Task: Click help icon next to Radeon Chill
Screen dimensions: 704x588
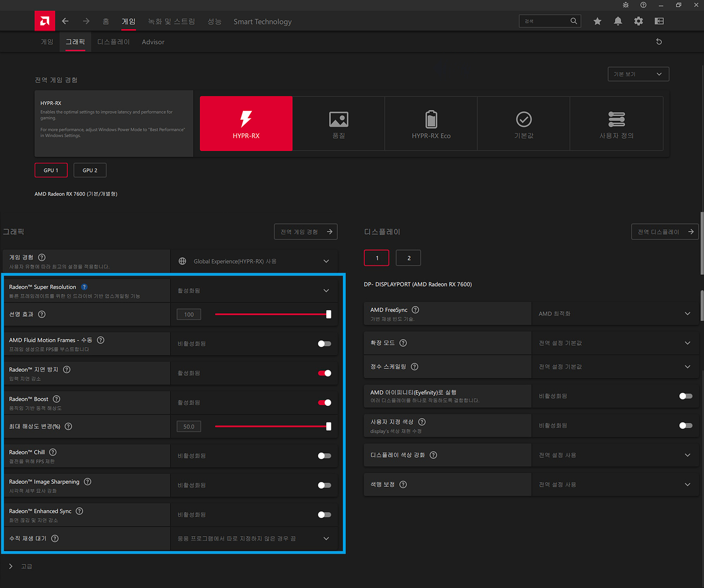Action: 53,452
